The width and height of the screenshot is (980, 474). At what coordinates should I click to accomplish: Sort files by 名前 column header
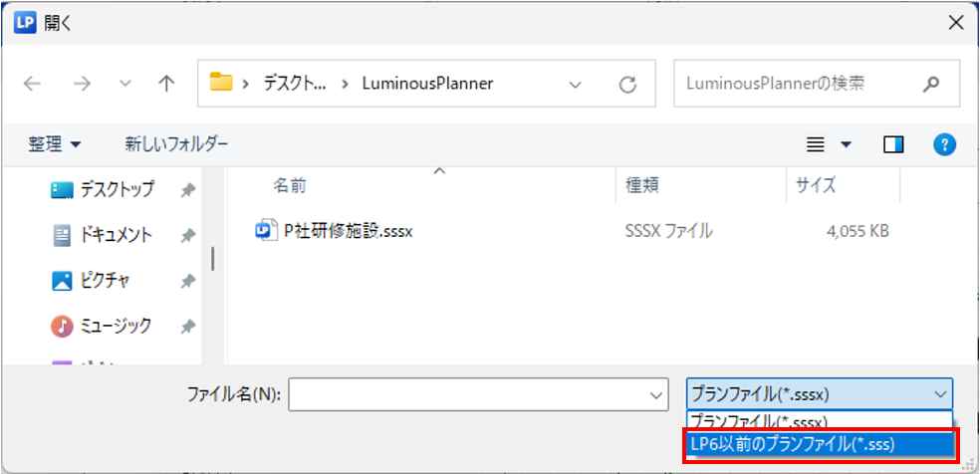point(290,185)
